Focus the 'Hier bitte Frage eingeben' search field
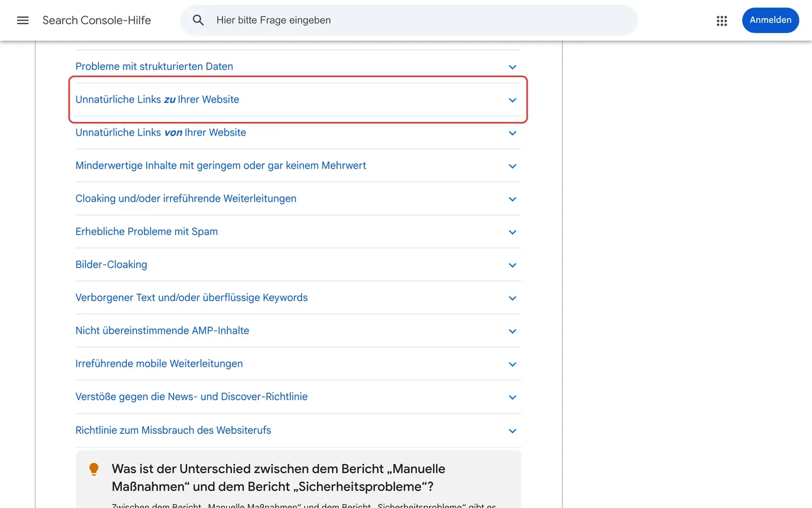Image resolution: width=812 pixels, height=508 pixels. point(409,20)
